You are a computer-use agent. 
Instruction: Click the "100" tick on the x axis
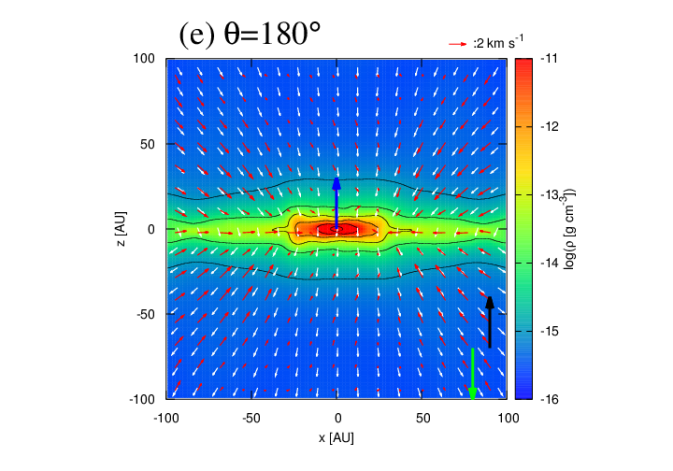click(508, 418)
